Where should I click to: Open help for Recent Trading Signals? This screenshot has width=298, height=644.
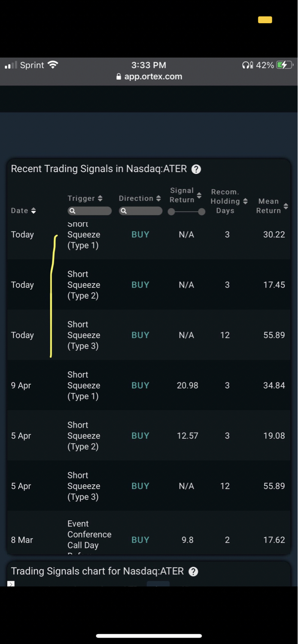pyautogui.click(x=196, y=169)
